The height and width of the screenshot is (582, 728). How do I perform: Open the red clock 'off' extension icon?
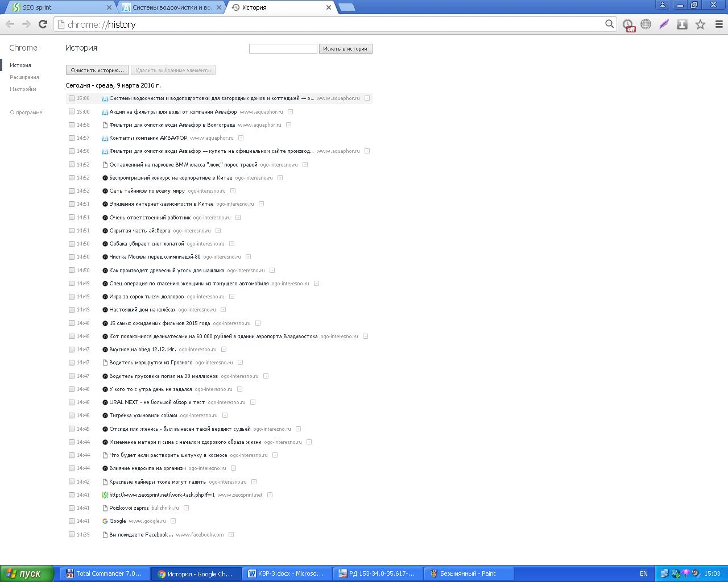[x=628, y=24]
